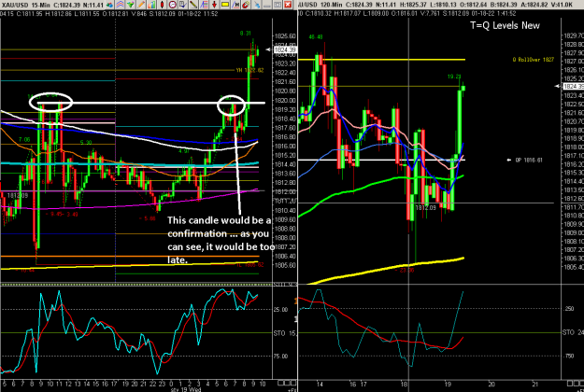Click the 1824.39 current price tag on 15-Min chart
This screenshot has height=392, width=584.
pyautogui.click(x=285, y=49)
